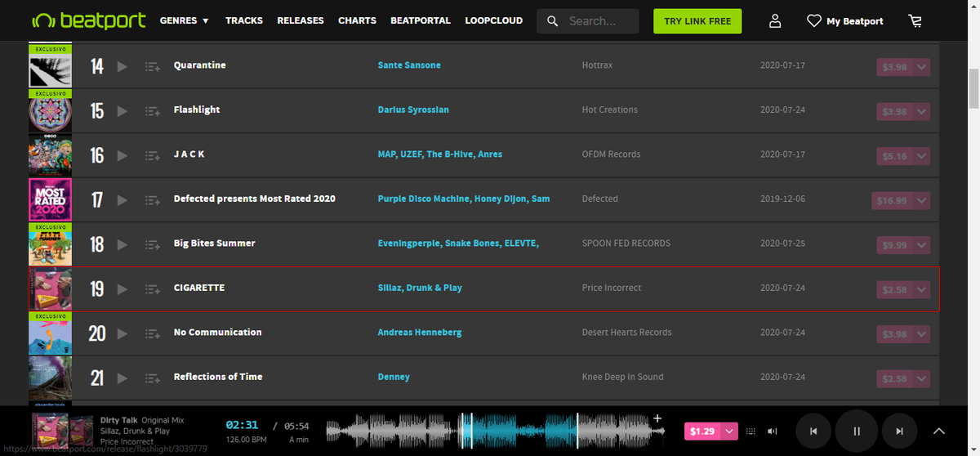
Task: Skip to the next track in player
Action: (899, 431)
